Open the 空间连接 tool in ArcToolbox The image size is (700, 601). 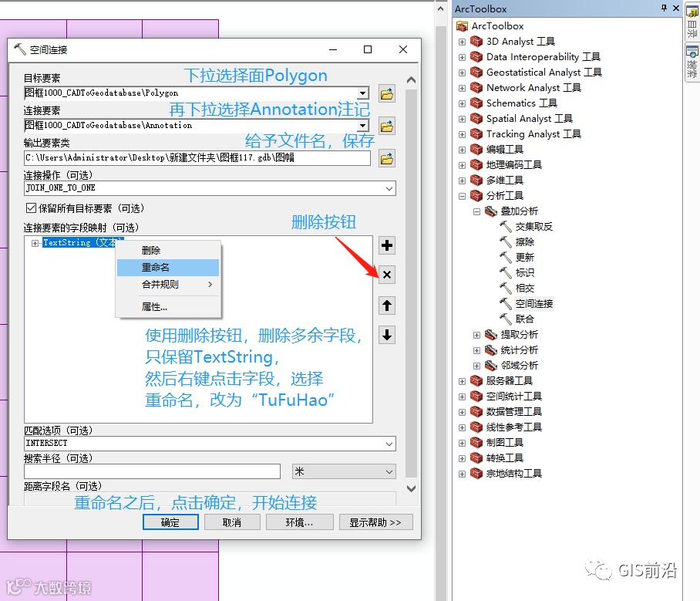click(533, 304)
